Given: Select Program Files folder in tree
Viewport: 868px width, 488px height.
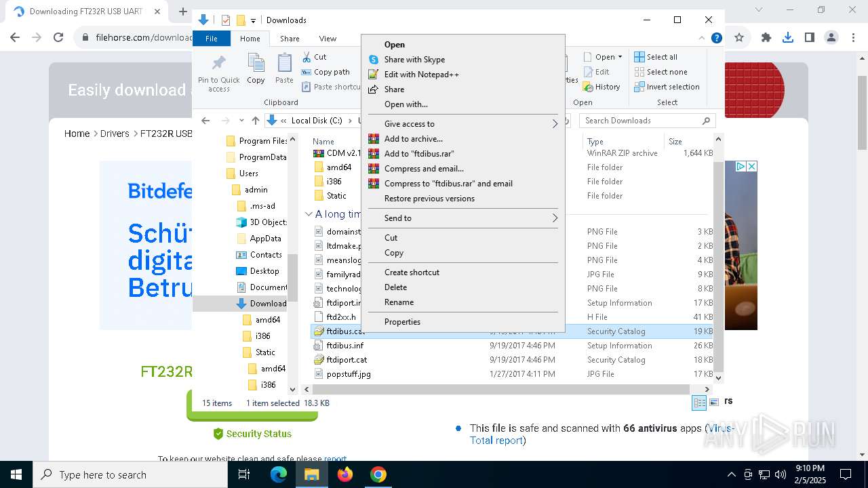Looking at the screenshot, I should coord(256,141).
